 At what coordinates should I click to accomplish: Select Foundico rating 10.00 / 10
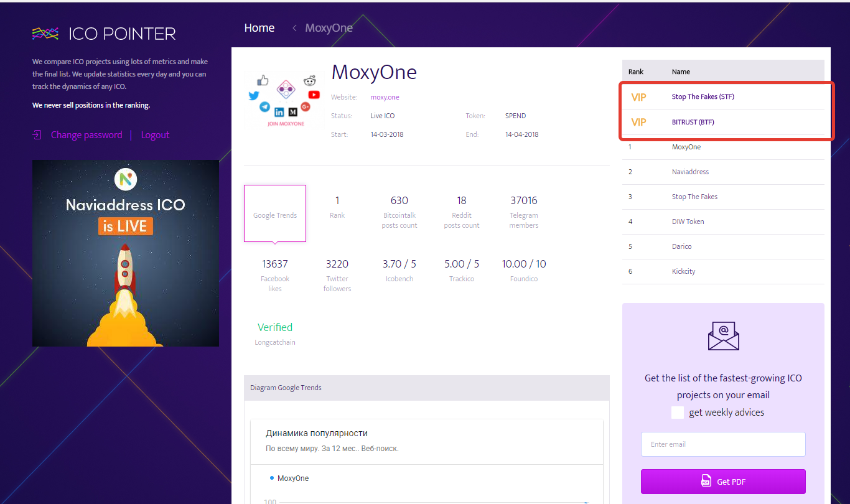(x=524, y=270)
